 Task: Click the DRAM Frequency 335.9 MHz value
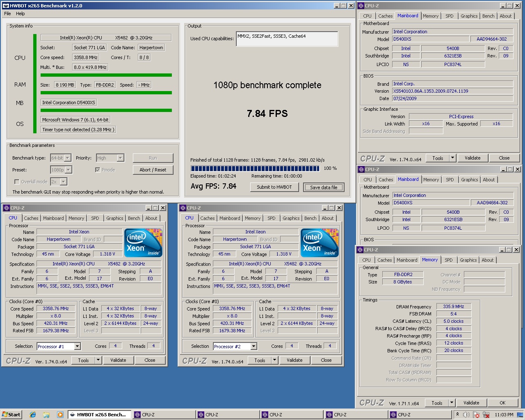coord(454,306)
